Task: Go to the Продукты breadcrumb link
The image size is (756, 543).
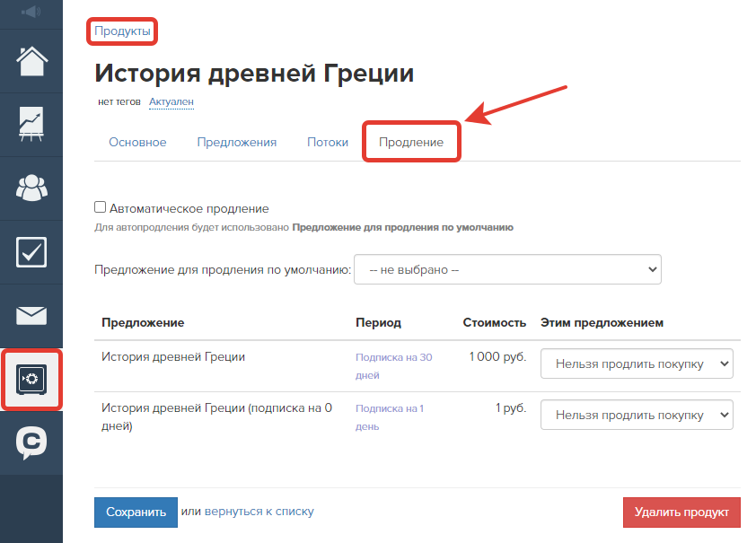Action: pos(122,31)
